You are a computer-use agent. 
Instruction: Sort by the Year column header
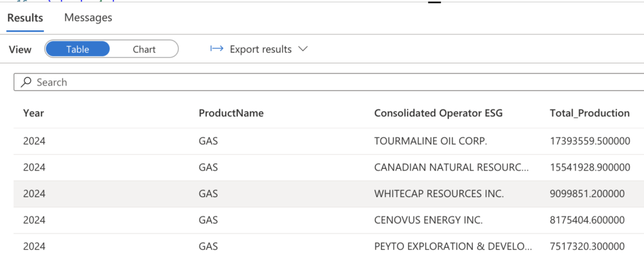click(x=33, y=113)
